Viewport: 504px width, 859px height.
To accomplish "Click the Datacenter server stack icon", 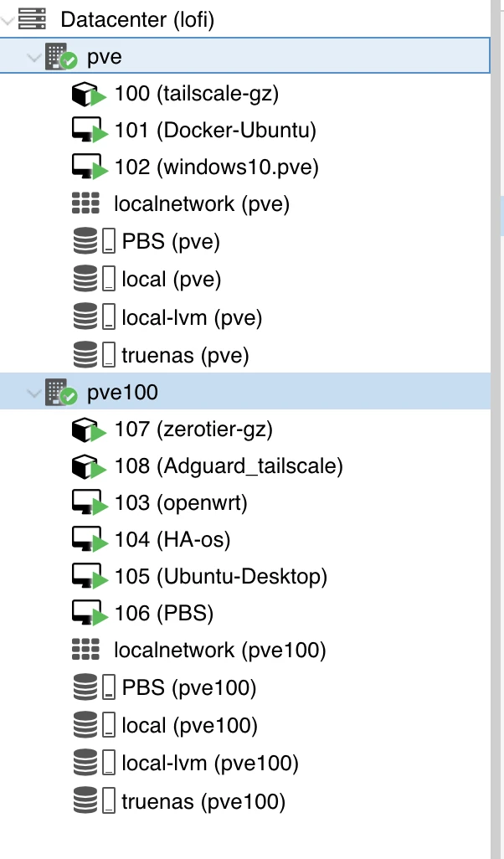I will (33, 18).
